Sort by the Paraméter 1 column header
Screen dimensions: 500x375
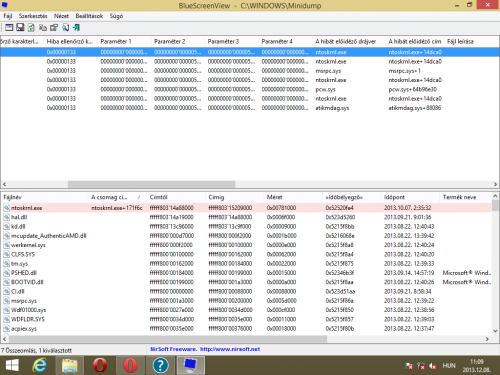tap(124, 41)
